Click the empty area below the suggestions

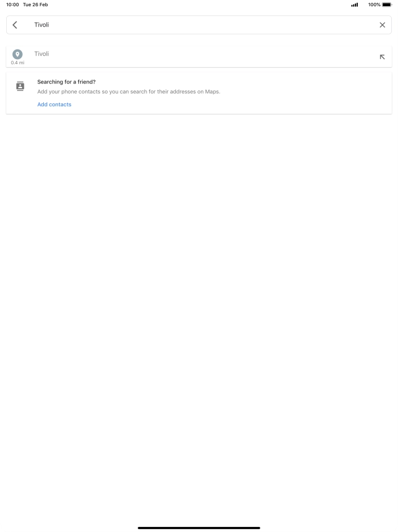199,305
